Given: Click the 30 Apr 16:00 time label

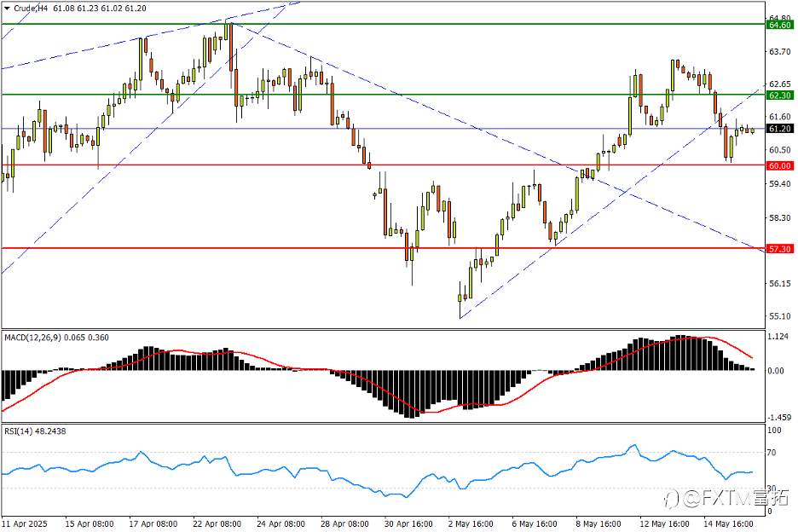Looking at the screenshot, I should click(408, 523).
